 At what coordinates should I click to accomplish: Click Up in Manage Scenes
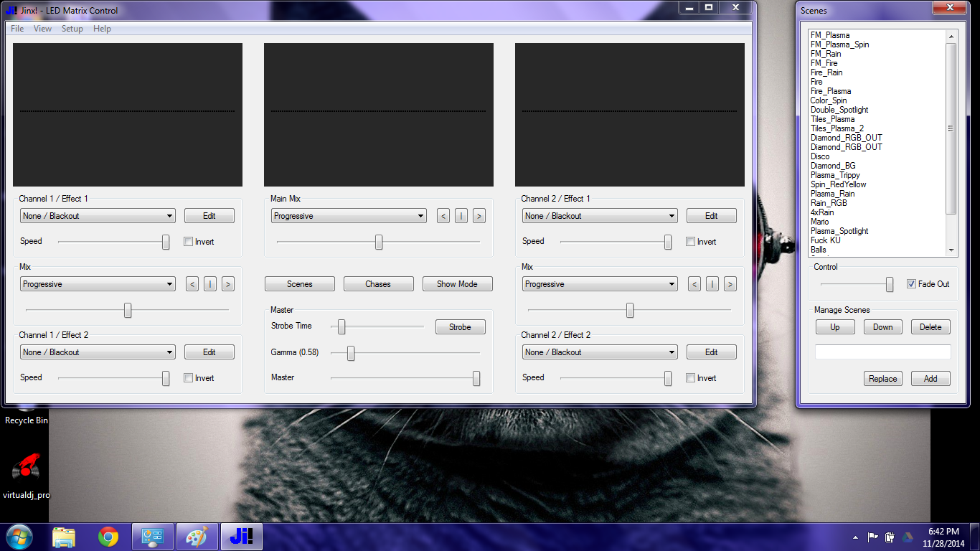click(x=835, y=327)
